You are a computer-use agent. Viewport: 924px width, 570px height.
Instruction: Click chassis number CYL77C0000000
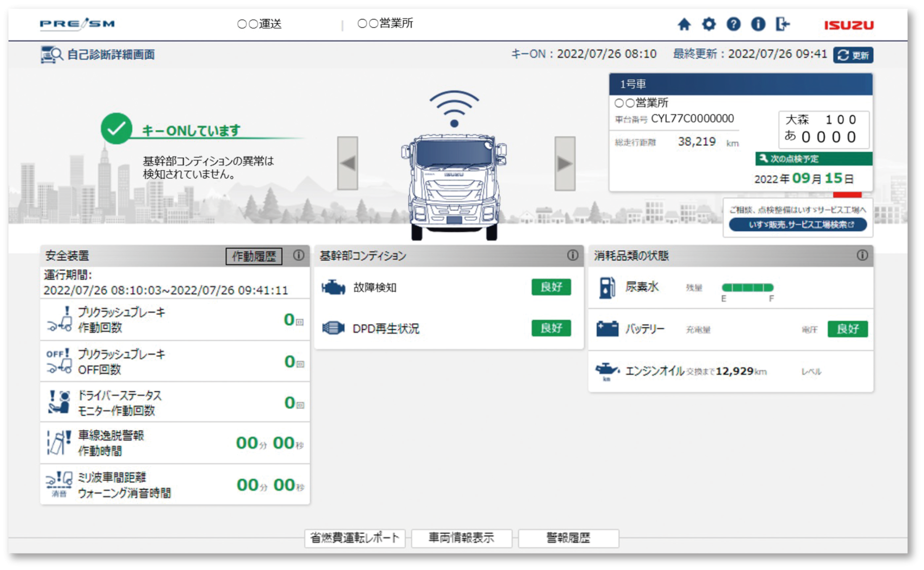coord(692,119)
